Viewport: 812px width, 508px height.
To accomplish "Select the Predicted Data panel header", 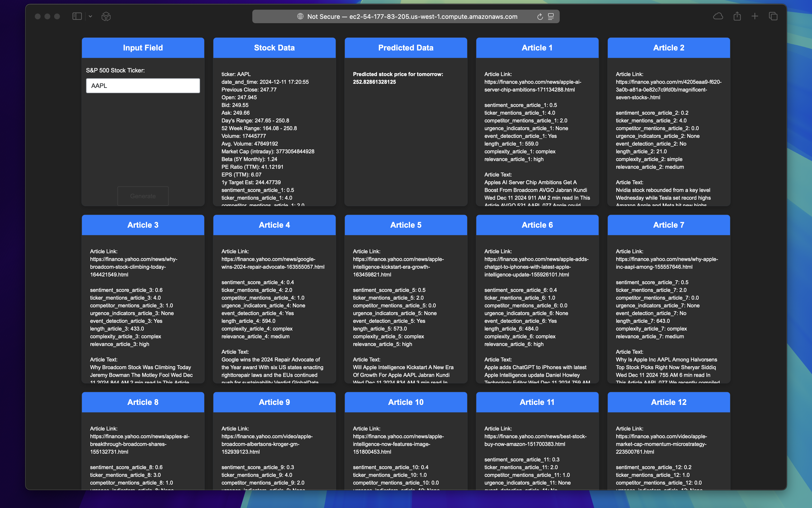I will [x=406, y=48].
